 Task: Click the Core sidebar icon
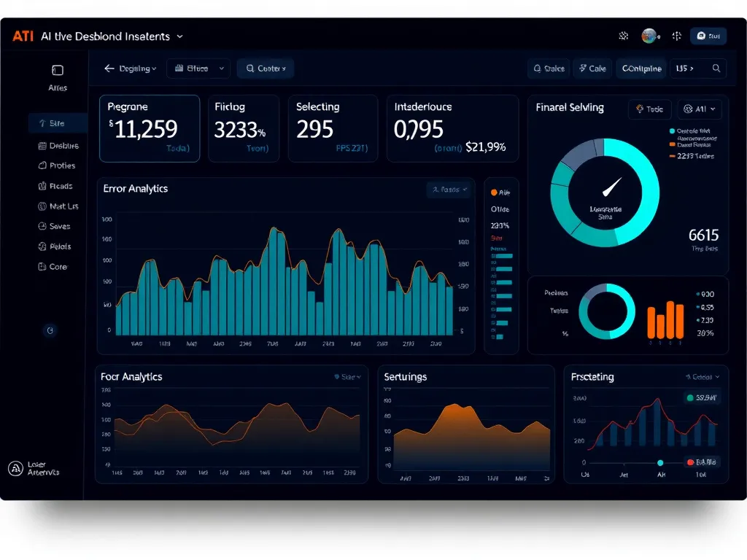(42, 267)
